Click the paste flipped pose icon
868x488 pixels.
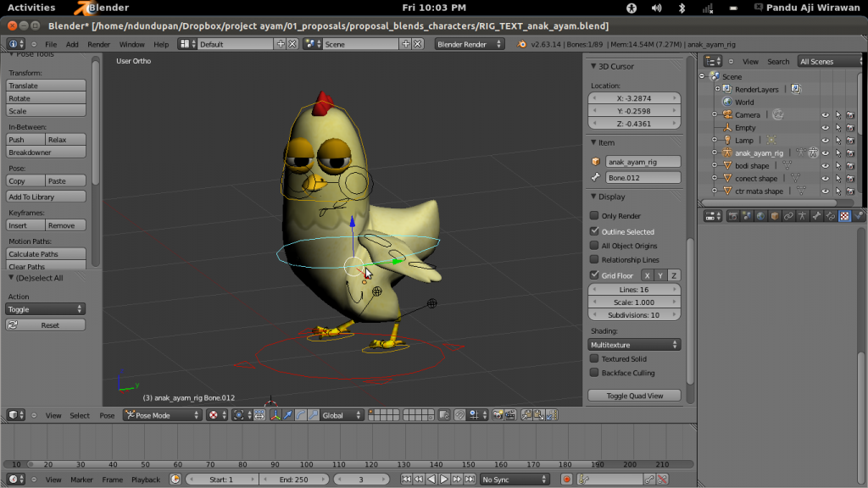pyautogui.click(x=551, y=415)
